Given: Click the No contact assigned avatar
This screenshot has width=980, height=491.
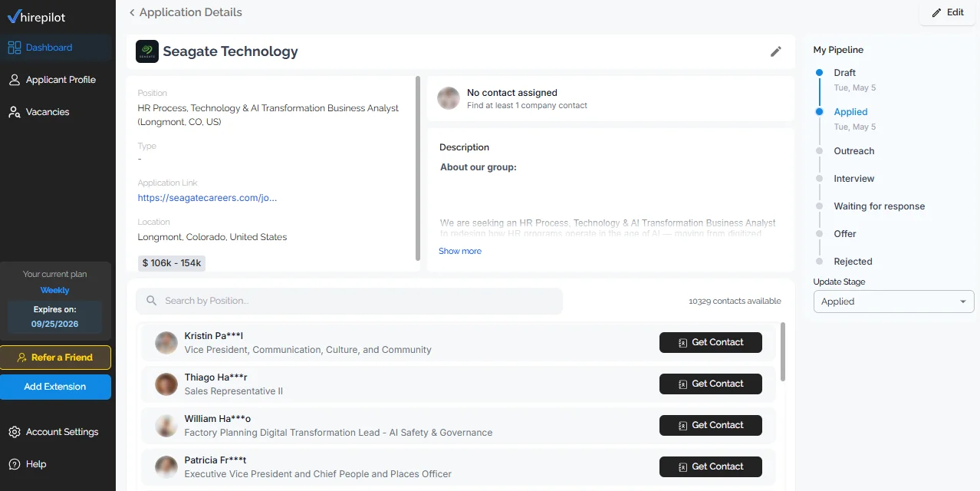Looking at the screenshot, I should (449, 98).
